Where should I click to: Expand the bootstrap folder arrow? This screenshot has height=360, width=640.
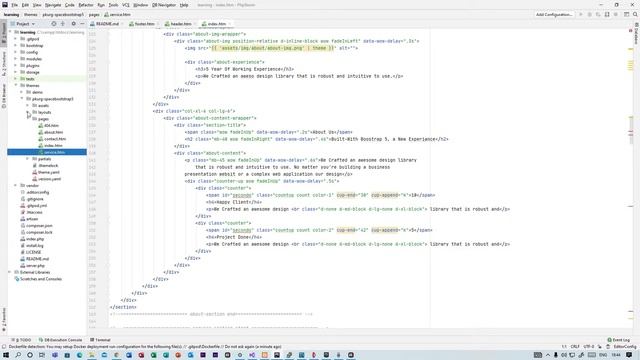pyautogui.click(x=16, y=46)
